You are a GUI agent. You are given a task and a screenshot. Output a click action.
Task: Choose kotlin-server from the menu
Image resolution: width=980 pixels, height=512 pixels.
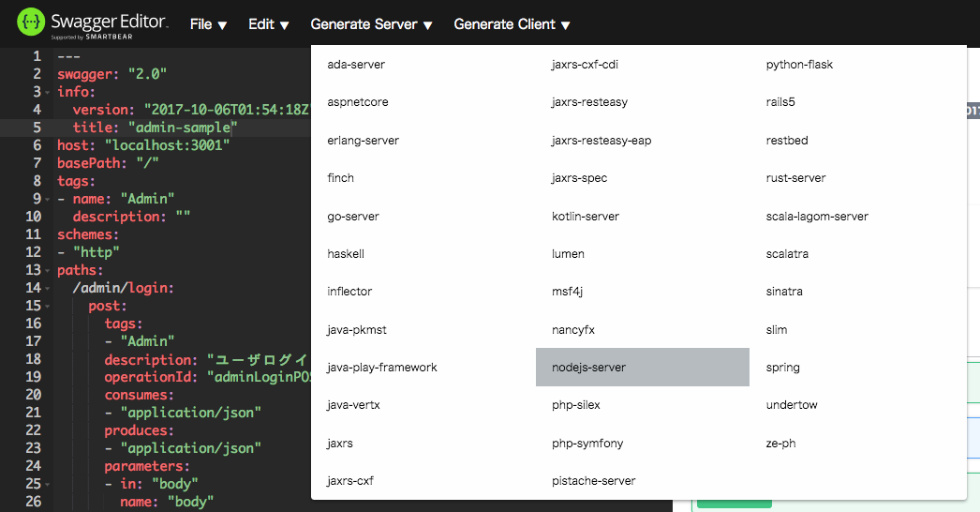586,217
